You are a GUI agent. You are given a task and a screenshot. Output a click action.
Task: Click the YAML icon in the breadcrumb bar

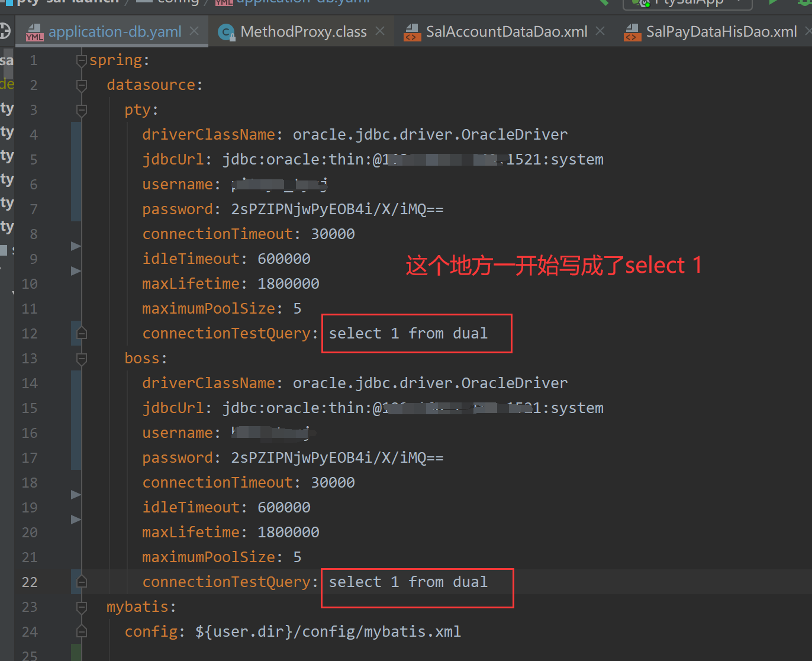[225, 2]
